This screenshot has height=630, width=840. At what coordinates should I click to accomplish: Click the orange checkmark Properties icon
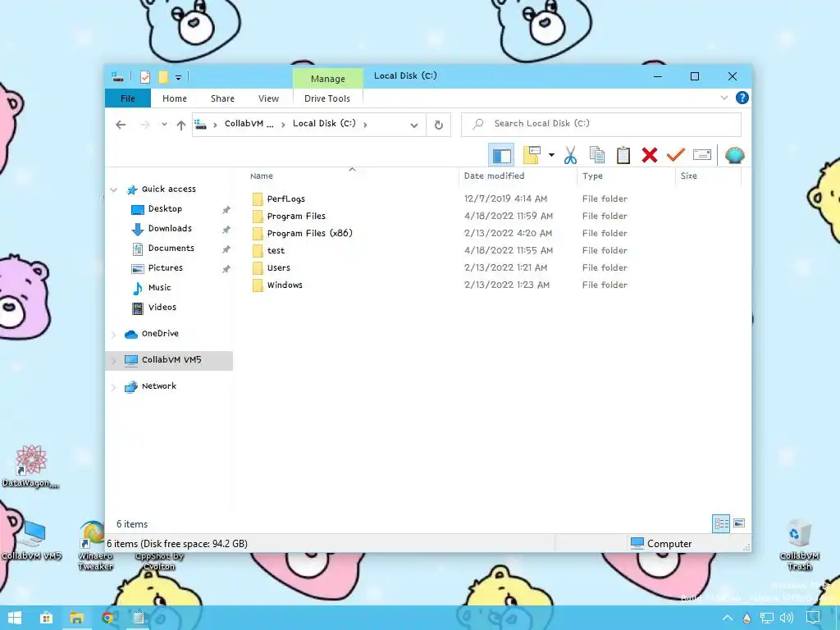[x=676, y=155]
